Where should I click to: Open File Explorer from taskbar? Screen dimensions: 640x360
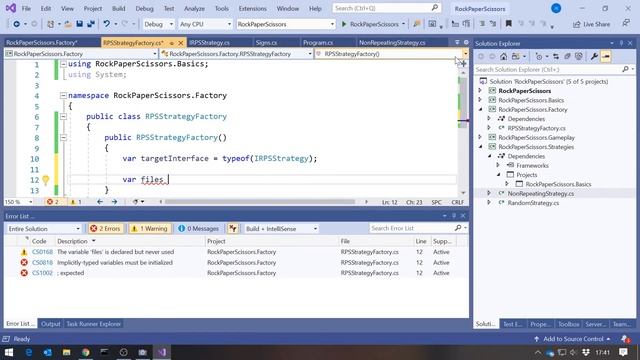(x=67, y=352)
